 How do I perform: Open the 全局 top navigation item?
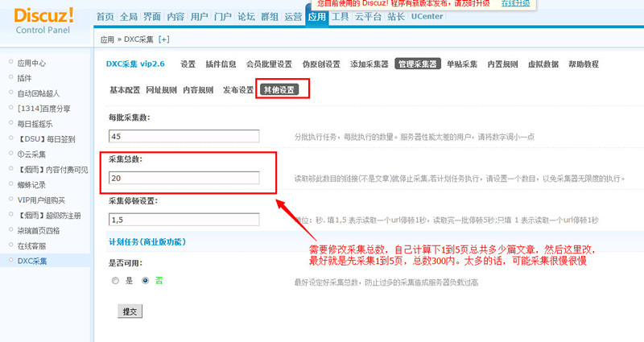pyautogui.click(x=129, y=17)
